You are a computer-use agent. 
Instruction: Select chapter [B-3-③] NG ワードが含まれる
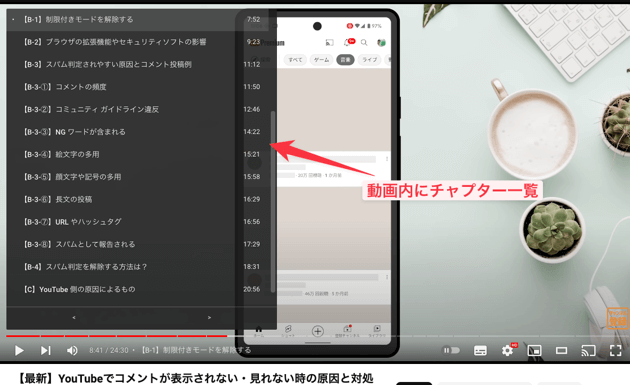pos(137,132)
